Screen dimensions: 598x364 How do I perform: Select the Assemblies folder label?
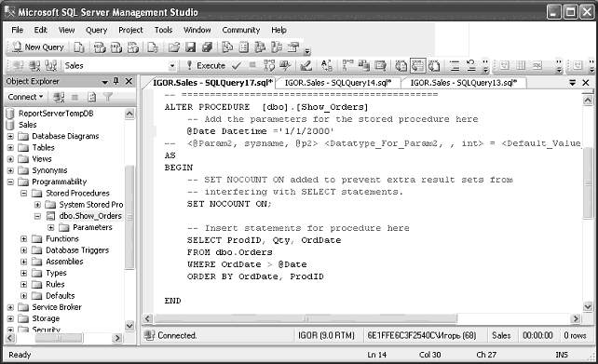(64, 262)
